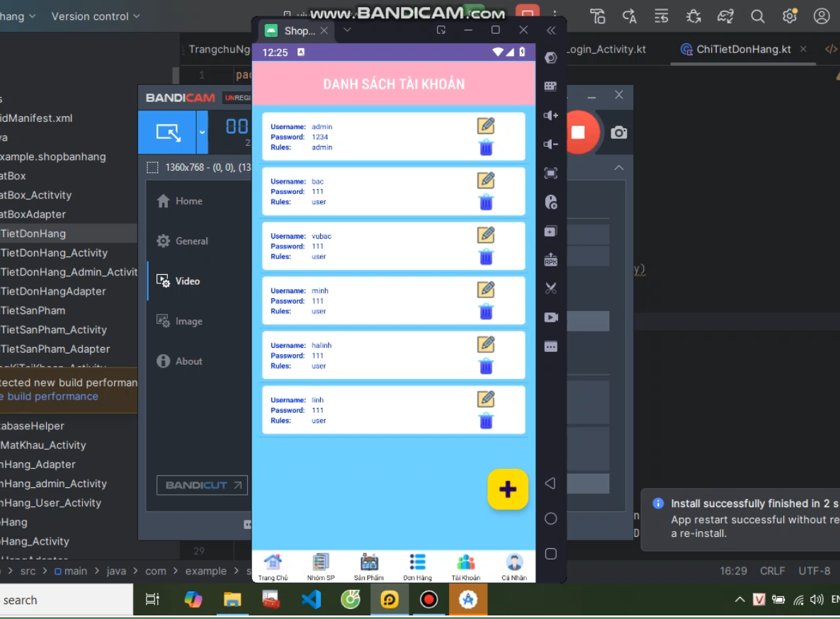Delete the admin account via trash icon

pos(486,147)
